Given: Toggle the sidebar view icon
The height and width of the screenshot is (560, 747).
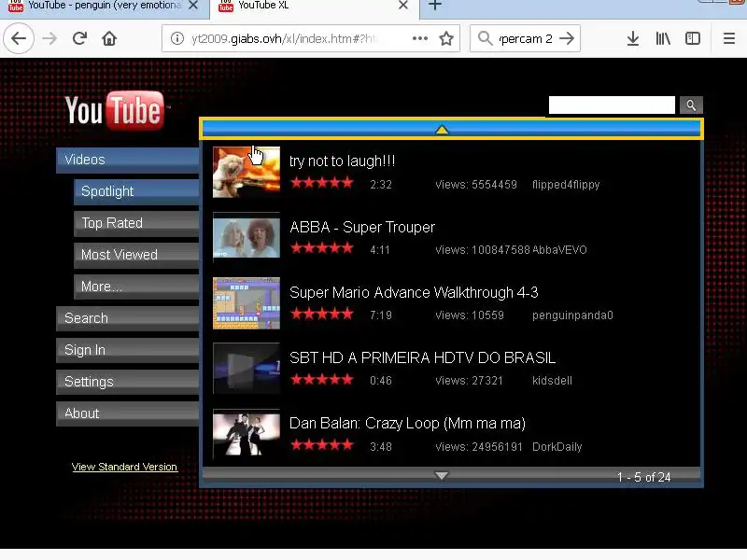Looking at the screenshot, I should click(693, 38).
